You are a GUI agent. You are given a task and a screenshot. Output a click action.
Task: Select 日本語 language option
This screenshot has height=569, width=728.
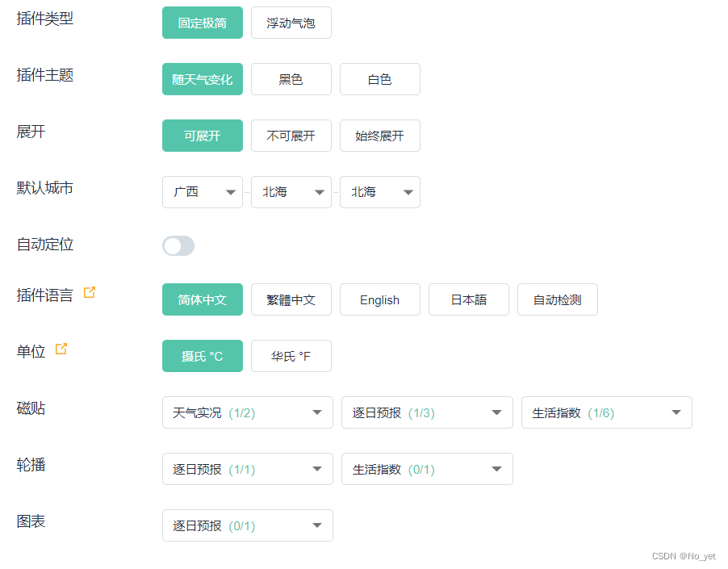[468, 299]
